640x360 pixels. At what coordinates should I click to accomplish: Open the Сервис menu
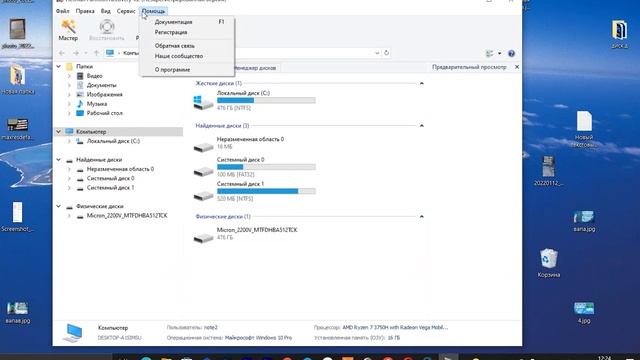pos(126,11)
